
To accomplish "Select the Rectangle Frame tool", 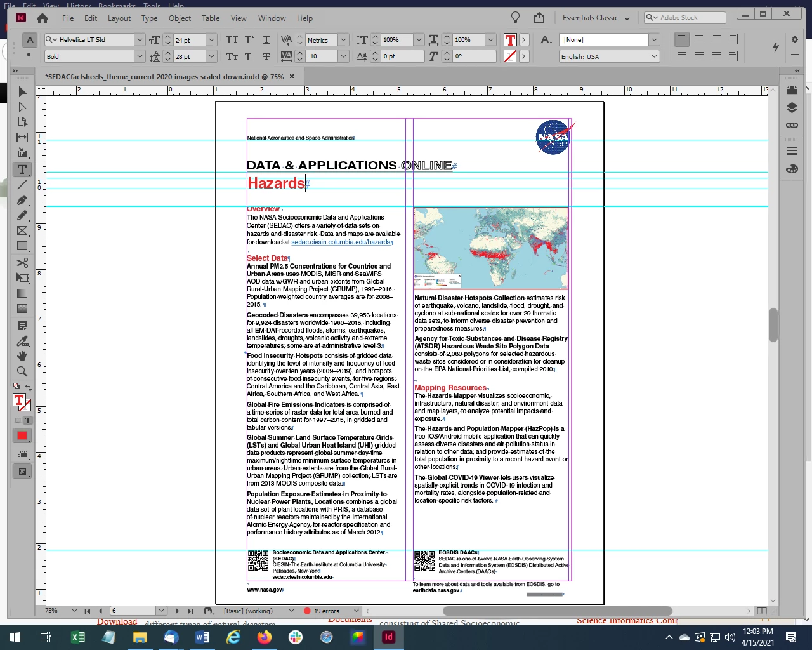I will pyautogui.click(x=22, y=230).
